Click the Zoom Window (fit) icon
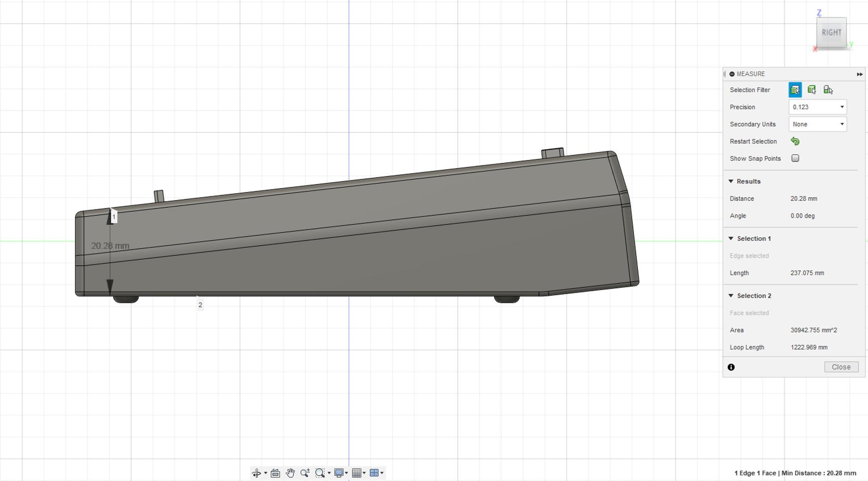Viewport: 868px width, 481px height. coord(320,473)
